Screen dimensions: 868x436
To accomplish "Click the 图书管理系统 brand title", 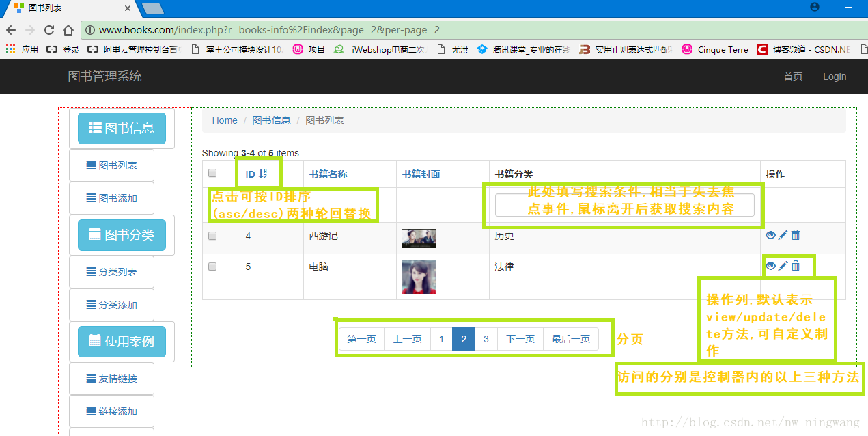I will pyautogui.click(x=104, y=77).
